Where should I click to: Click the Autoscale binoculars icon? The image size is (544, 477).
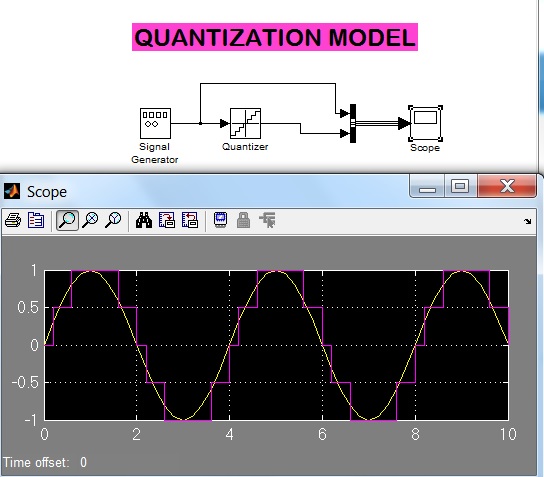click(x=144, y=220)
